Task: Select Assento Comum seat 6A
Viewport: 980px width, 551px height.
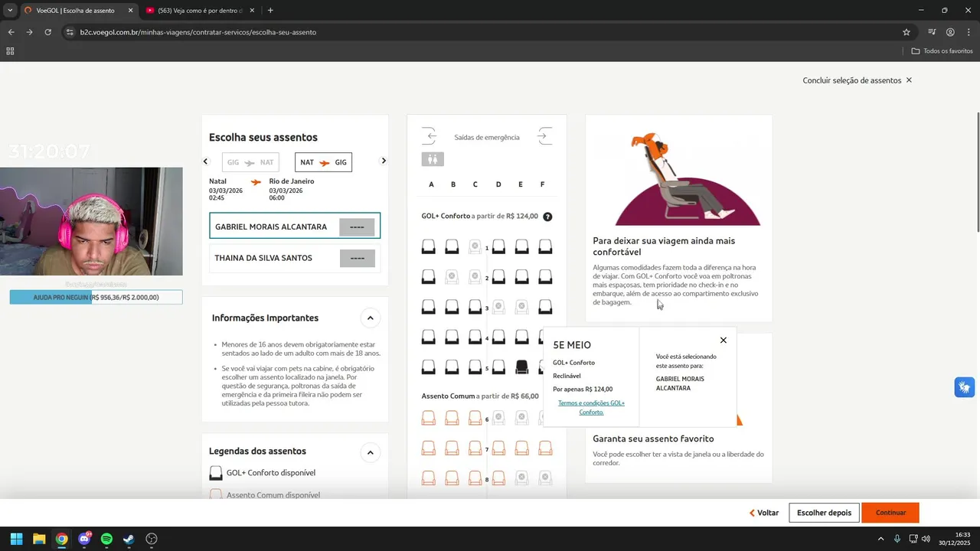Action: [429, 418]
